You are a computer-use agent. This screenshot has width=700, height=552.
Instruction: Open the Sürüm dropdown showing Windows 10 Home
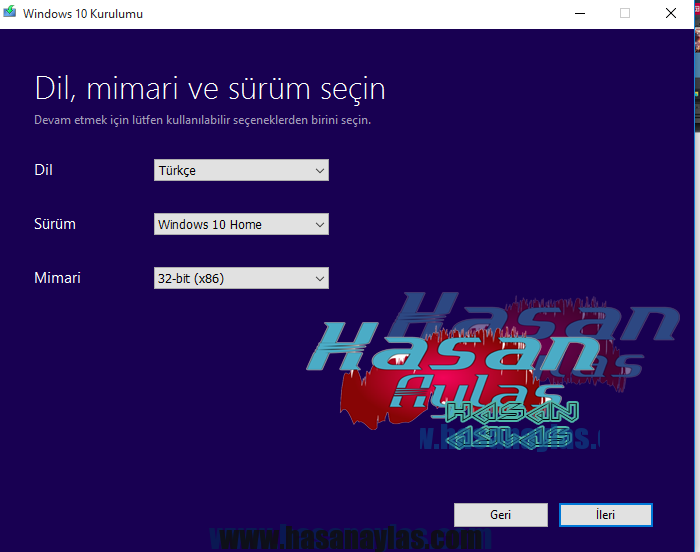[x=241, y=224]
